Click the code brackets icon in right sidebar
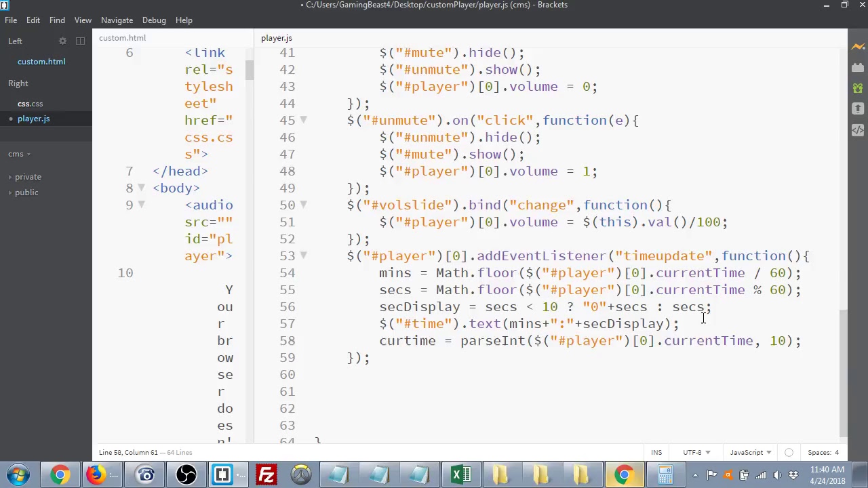This screenshot has width=868, height=488. [858, 129]
